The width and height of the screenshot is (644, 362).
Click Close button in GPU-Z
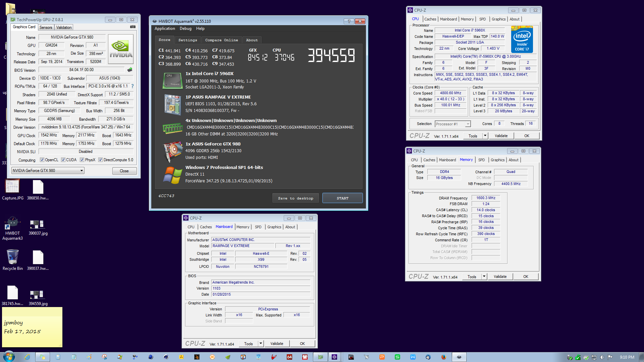click(x=124, y=171)
